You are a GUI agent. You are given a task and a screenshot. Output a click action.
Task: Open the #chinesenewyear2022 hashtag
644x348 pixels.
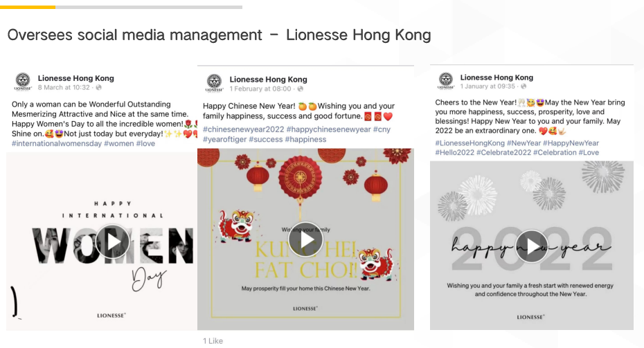click(x=244, y=129)
